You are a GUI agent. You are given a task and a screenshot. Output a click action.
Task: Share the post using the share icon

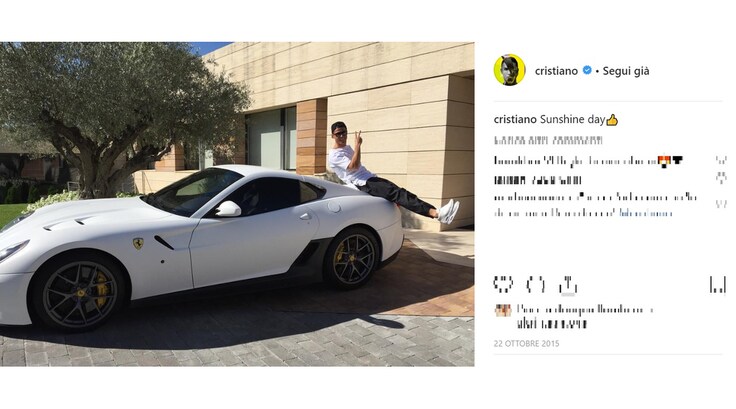coord(567,285)
